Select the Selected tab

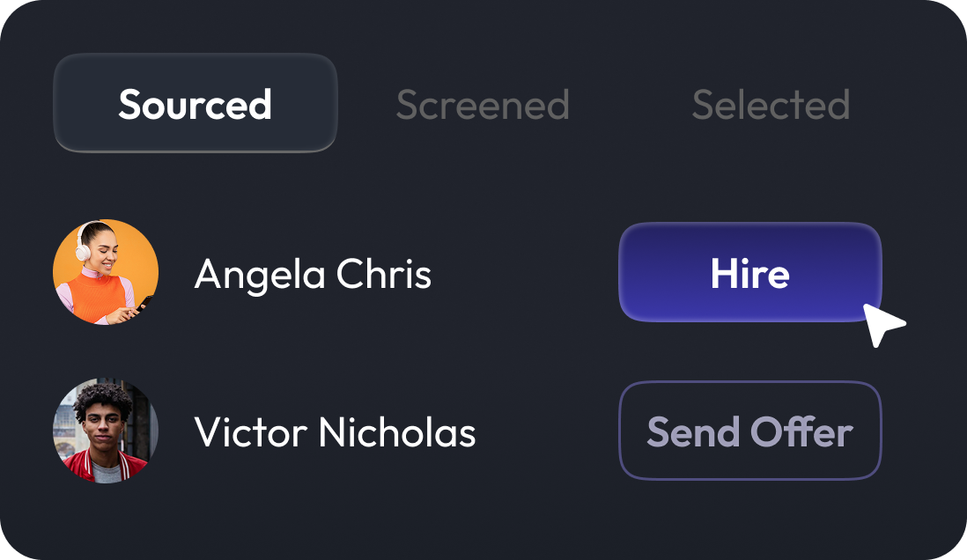(x=771, y=105)
